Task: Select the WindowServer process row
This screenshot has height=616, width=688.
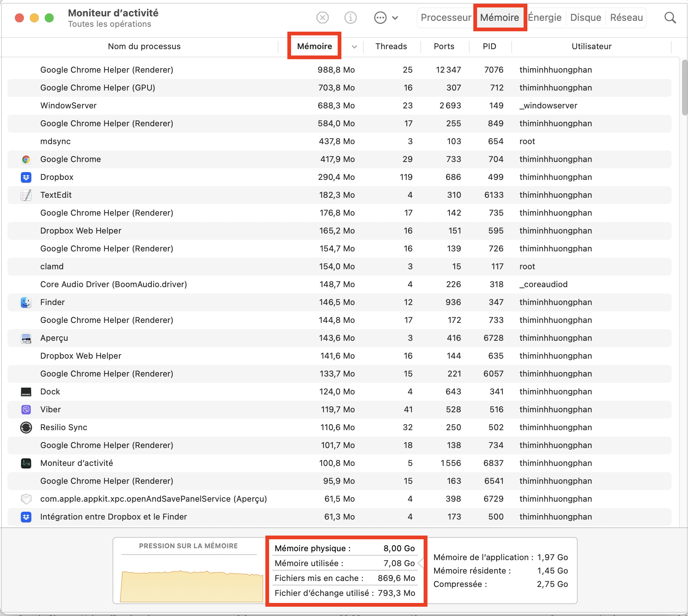Action: coord(339,106)
